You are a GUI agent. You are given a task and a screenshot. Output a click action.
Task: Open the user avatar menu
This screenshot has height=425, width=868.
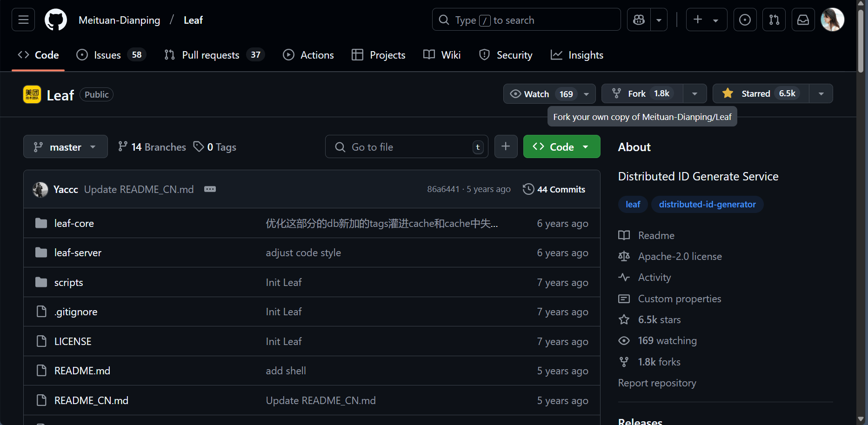coord(833,20)
